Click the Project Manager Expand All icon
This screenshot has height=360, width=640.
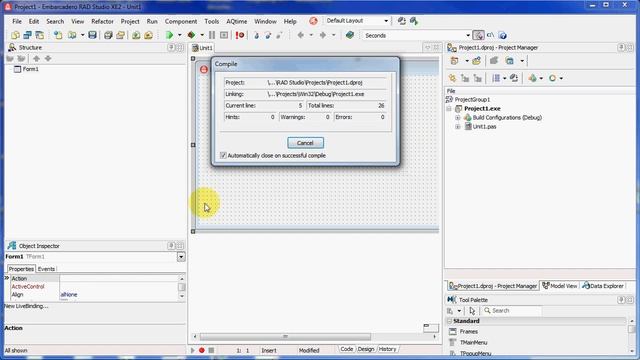pyautogui.click(x=465, y=78)
